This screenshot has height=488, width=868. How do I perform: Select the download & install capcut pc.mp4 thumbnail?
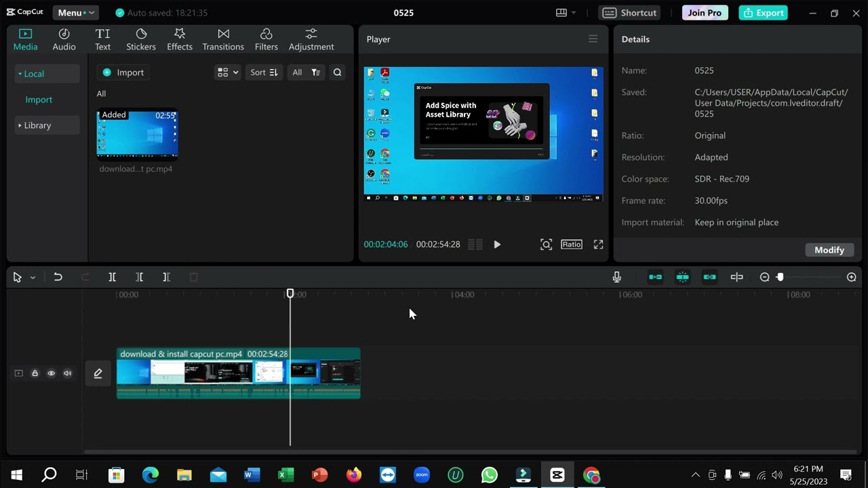(x=138, y=134)
